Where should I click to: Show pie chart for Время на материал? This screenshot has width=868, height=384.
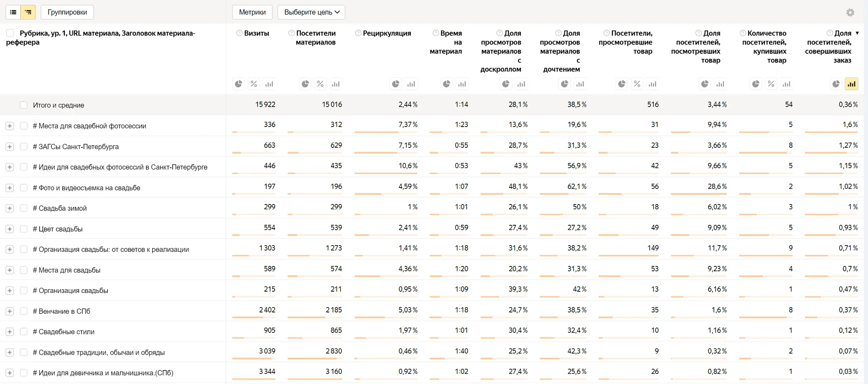(x=447, y=84)
